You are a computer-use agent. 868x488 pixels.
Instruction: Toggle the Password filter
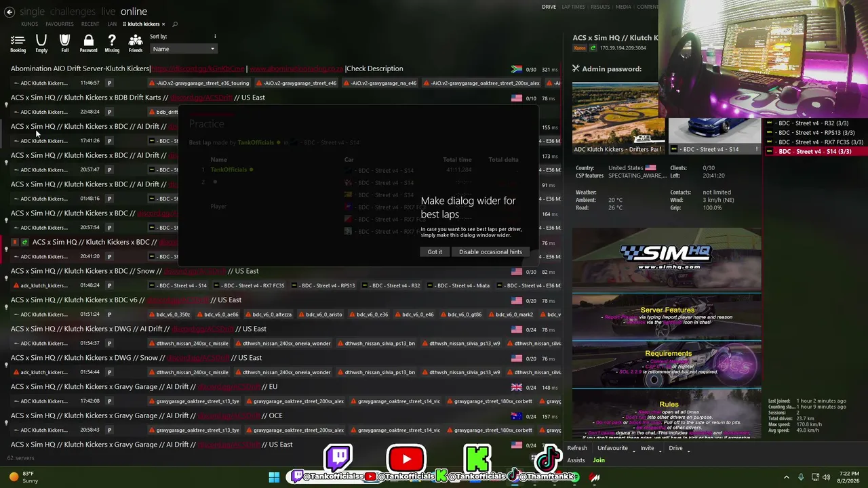click(x=88, y=43)
